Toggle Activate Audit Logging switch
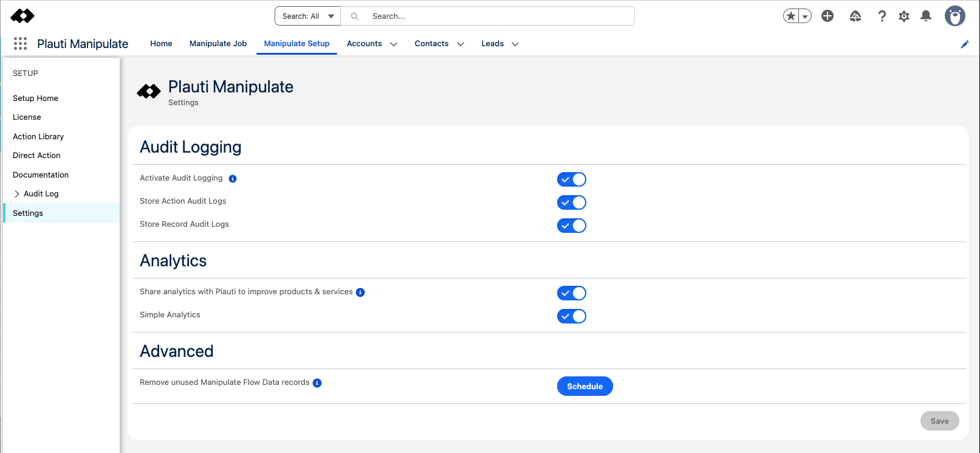 coord(572,179)
